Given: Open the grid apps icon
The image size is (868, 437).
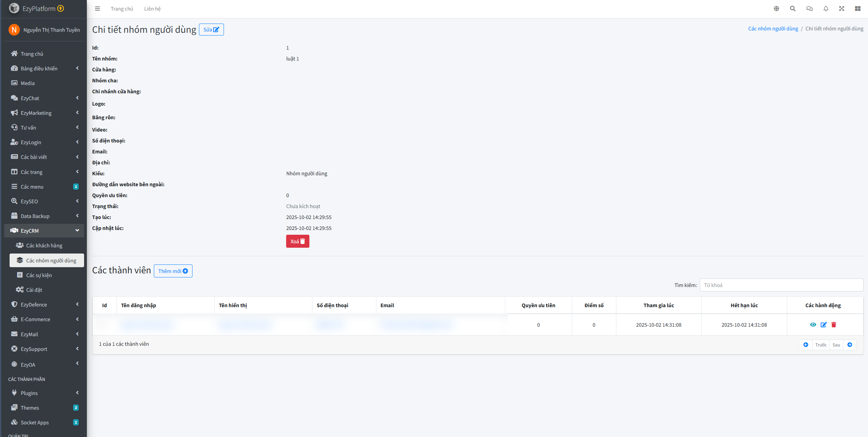Looking at the screenshot, I should pyautogui.click(x=857, y=9).
